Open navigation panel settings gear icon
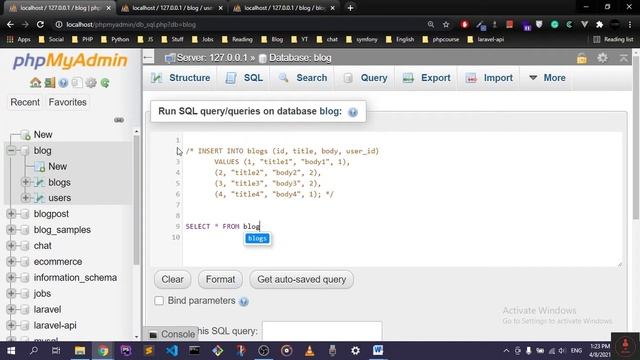The height and width of the screenshot is (360, 640). coord(91,83)
